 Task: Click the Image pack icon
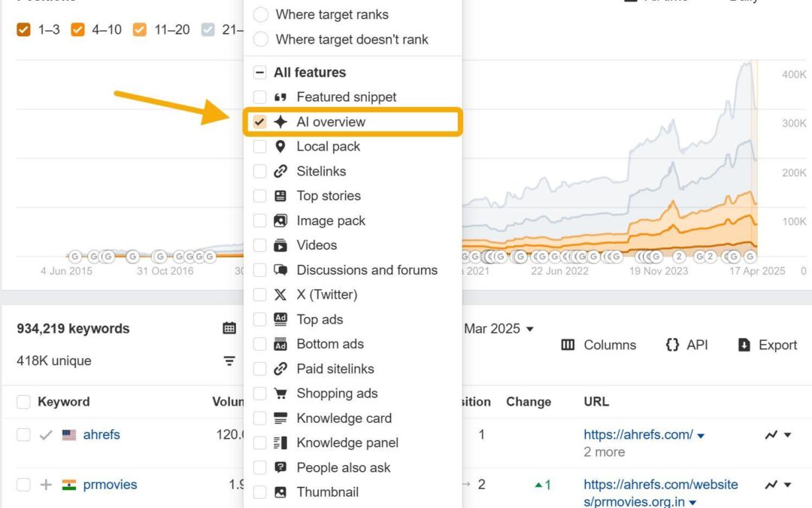280,221
